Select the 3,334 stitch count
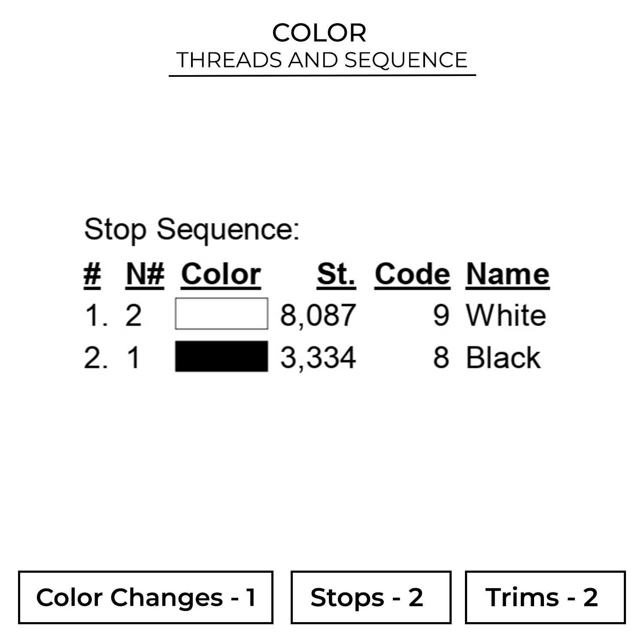The height and width of the screenshot is (644, 644). (318, 357)
